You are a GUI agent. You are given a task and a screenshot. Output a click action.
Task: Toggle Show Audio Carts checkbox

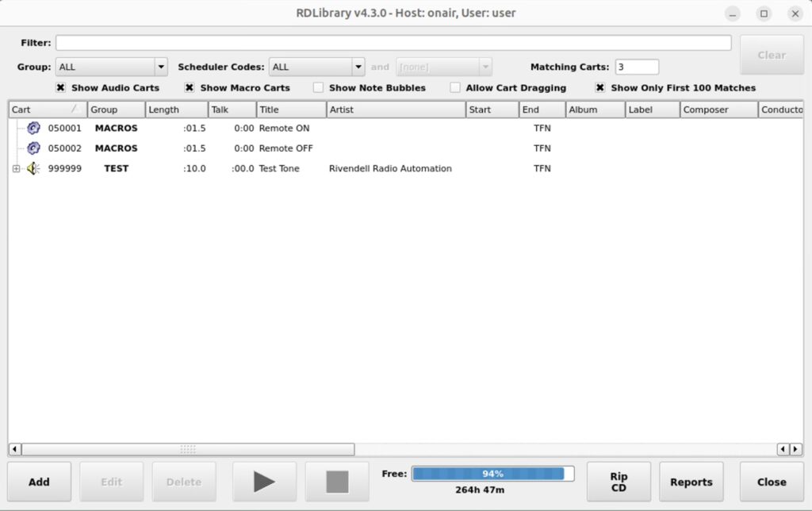(x=60, y=87)
